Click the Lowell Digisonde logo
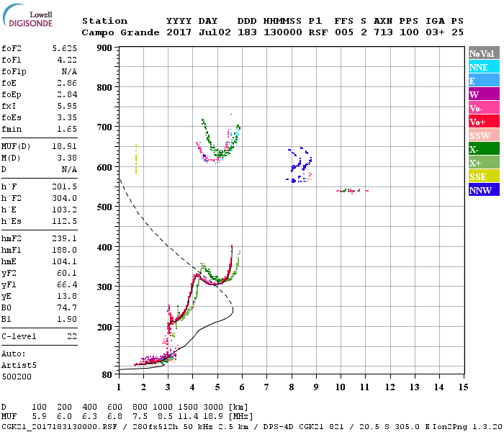 coord(27,16)
